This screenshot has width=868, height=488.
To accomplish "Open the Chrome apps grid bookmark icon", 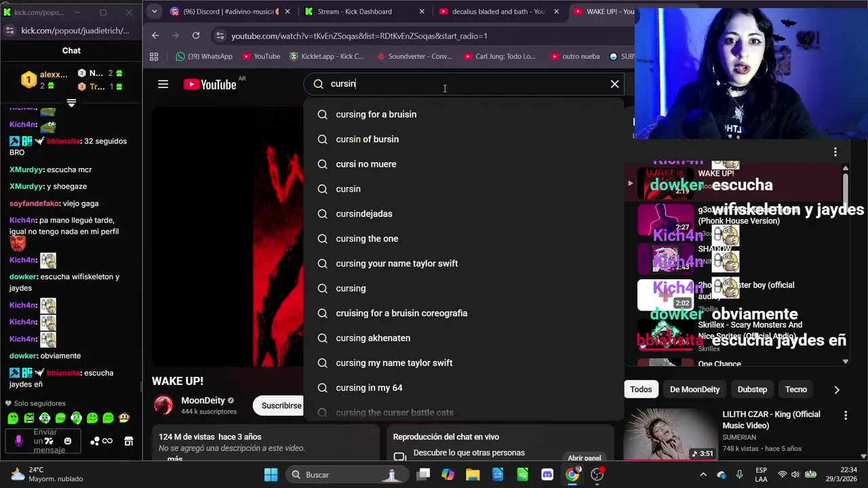I will pyautogui.click(x=154, y=56).
